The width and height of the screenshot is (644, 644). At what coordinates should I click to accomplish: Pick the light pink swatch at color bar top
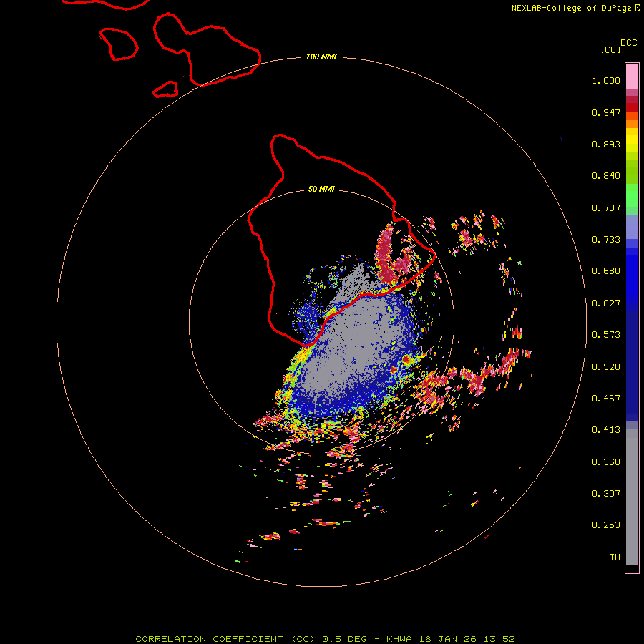click(632, 77)
